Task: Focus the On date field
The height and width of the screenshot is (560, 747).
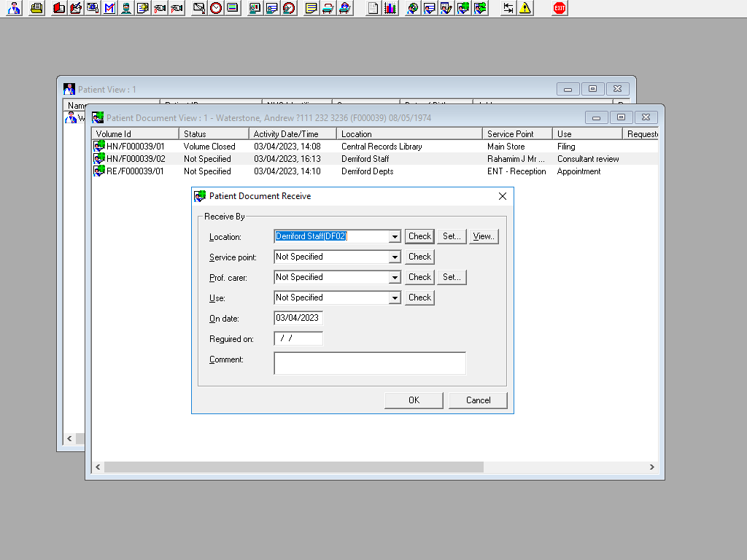Action: (x=298, y=318)
